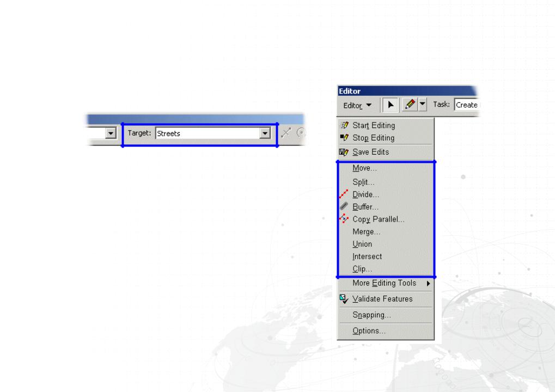Choose Copy Parallel... menu command
This screenshot has height=392, width=555.
[x=386, y=219]
